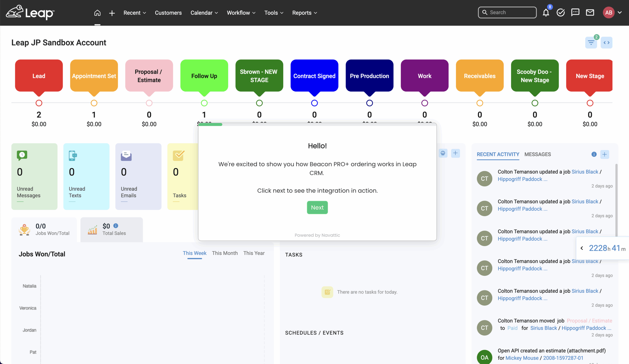
Task: Open the Lead stage card
Action: (x=39, y=76)
